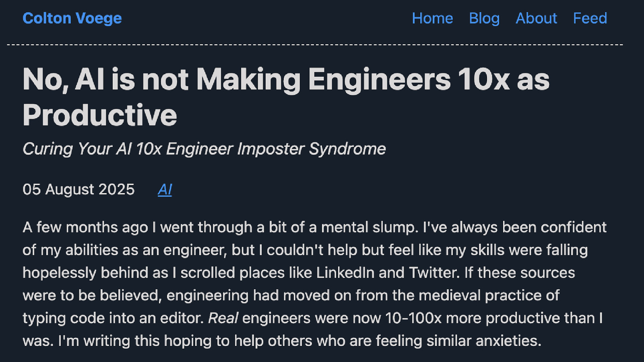This screenshot has width=644, height=362.
Task: Click the word hopelessly in the paragraph
Action: (60, 273)
